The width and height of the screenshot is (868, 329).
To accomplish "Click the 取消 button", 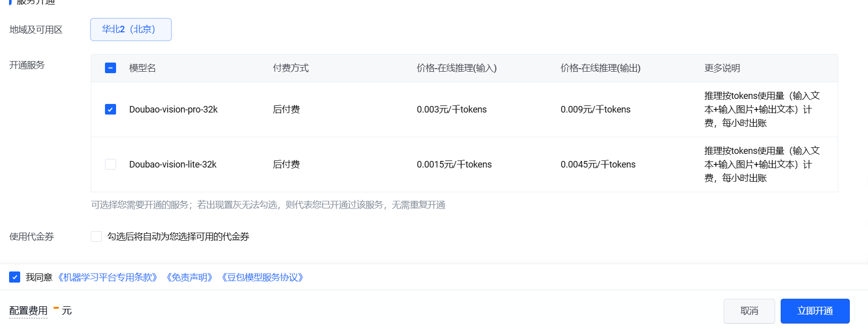I will 749,311.
